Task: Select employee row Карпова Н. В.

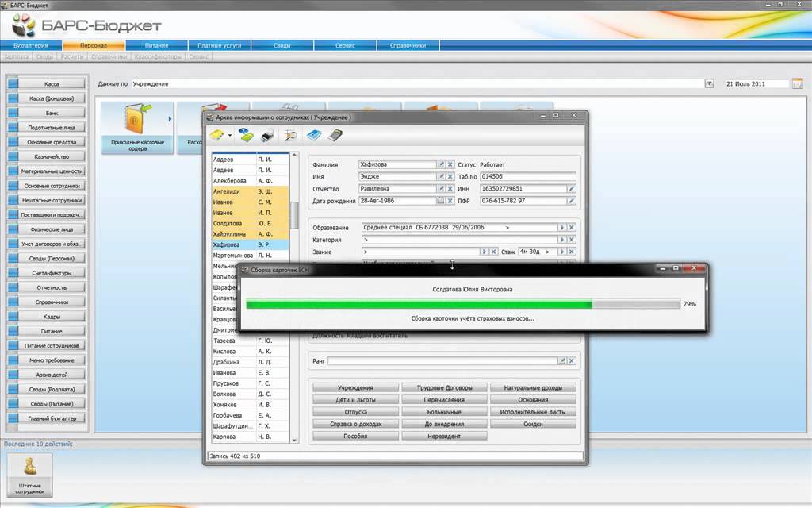Action: [x=250, y=437]
